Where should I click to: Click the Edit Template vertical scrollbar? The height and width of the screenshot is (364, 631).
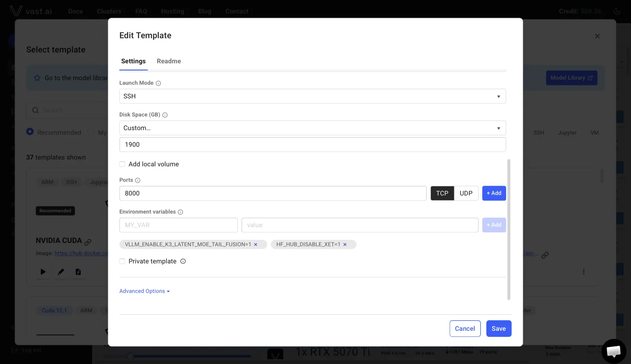[x=509, y=230]
